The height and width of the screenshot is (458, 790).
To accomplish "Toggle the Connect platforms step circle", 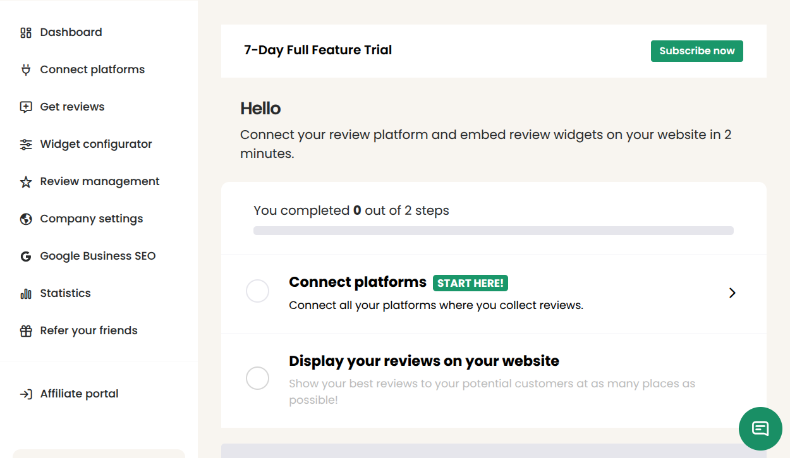I will (257, 291).
